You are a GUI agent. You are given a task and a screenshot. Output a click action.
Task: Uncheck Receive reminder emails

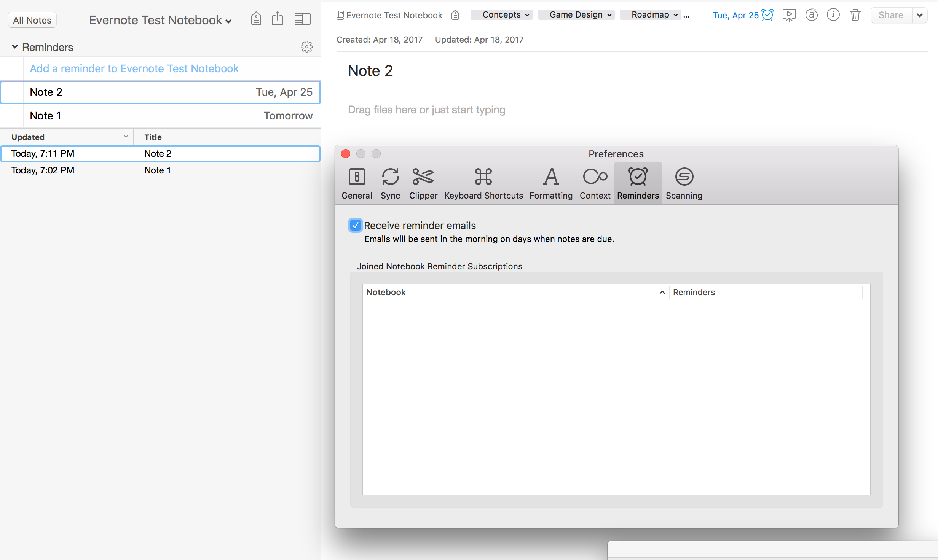point(355,226)
